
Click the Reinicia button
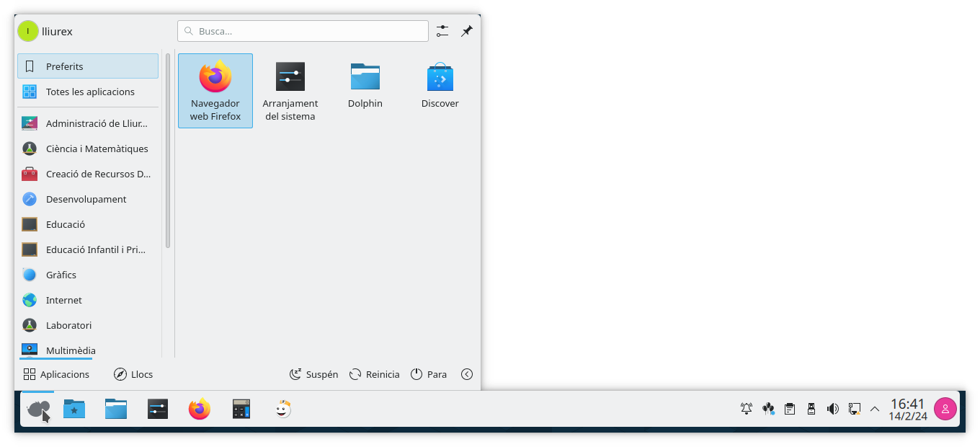click(x=374, y=374)
